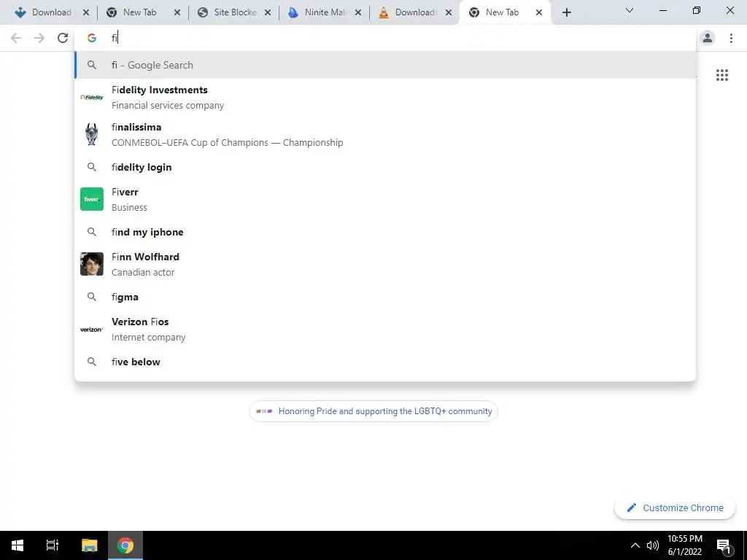Choose the figma suggestion

pyautogui.click(x=385, y=297)
